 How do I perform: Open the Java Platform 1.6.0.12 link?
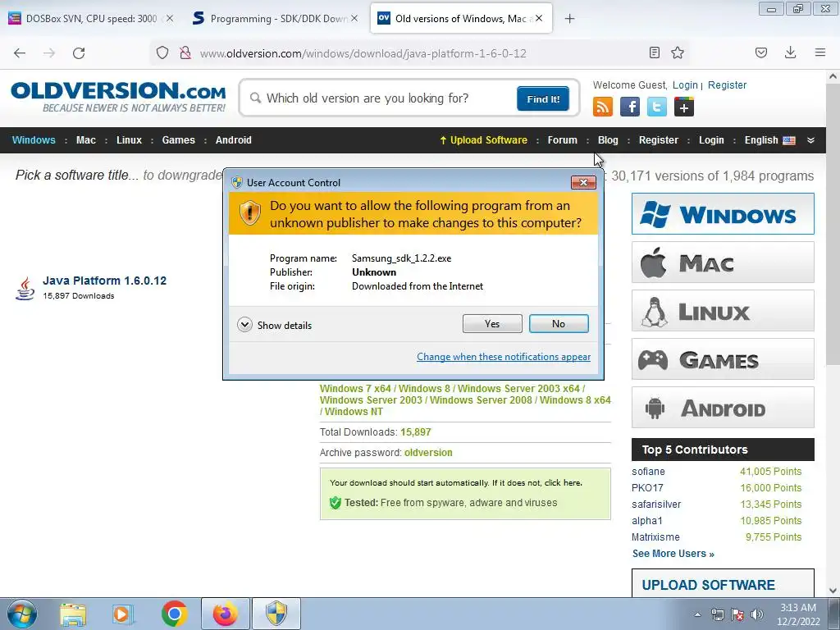[104, 281]
